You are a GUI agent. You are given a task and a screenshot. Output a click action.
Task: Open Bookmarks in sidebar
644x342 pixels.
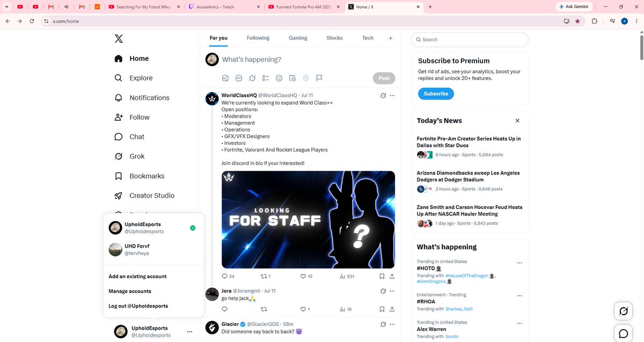[140, 176]
